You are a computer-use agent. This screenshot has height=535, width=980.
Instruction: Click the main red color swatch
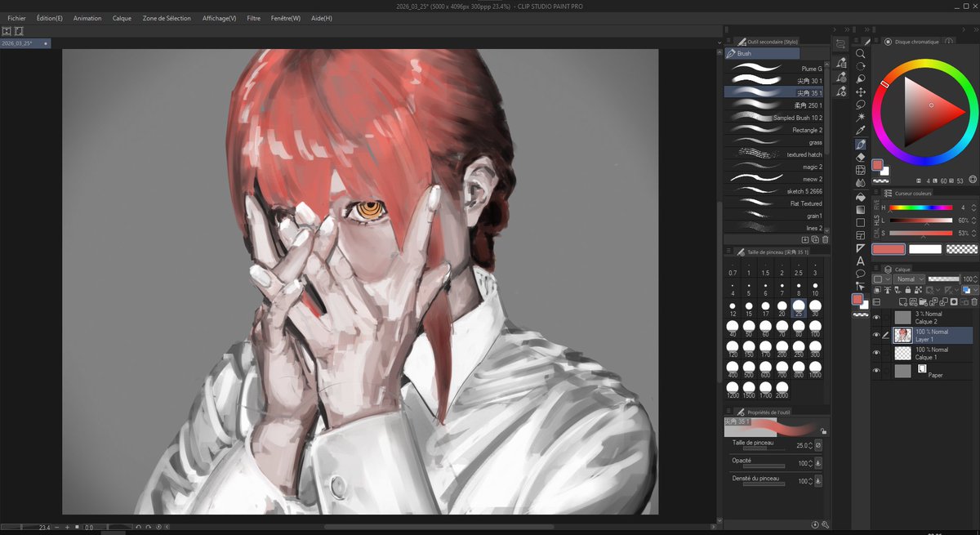tap(889, 249)
